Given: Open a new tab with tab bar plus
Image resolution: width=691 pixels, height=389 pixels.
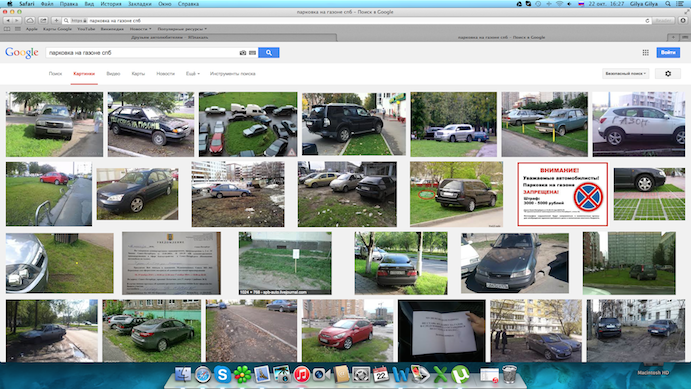Looking at the screenshot, I should 673,37.
